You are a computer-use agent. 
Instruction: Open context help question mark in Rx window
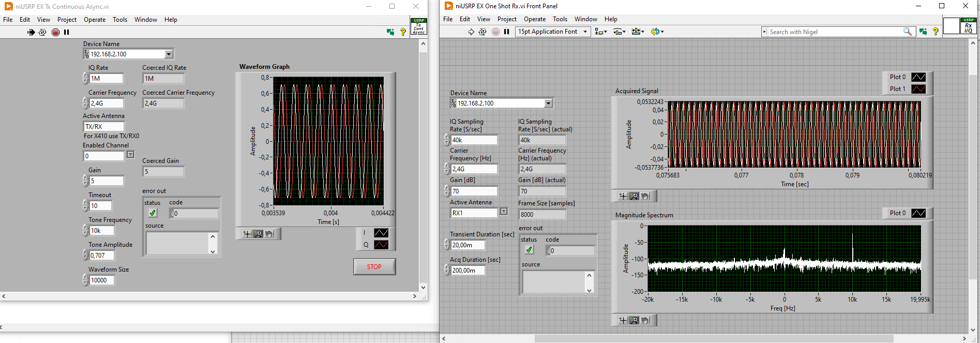[x=936, y=32]
